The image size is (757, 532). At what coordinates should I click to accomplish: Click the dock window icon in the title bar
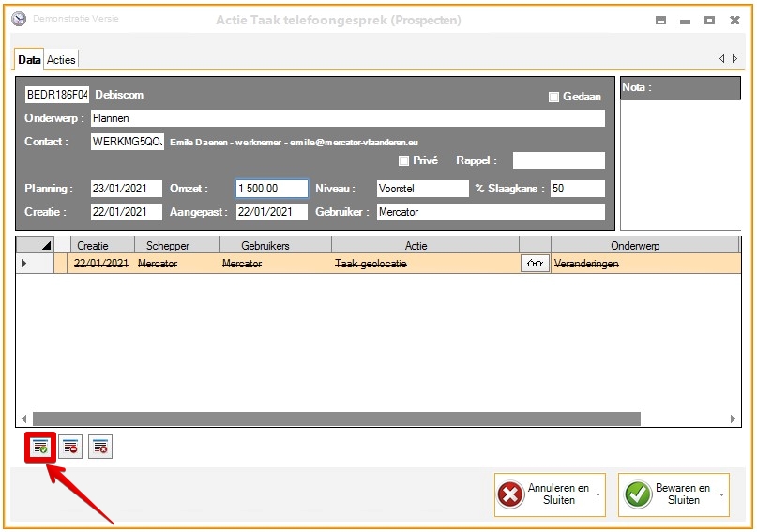point(660,21)
